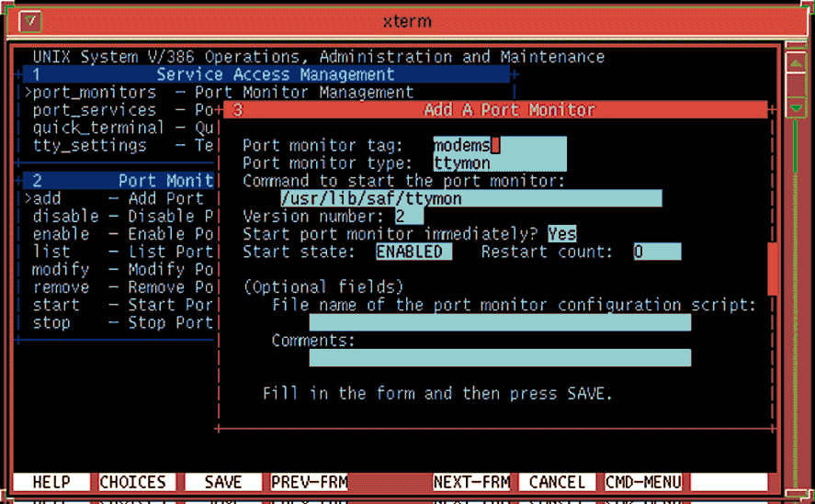Go to next frame with NEXT-FRM
The height and width of the screenshot is (504, 815).
pos(472,482)
